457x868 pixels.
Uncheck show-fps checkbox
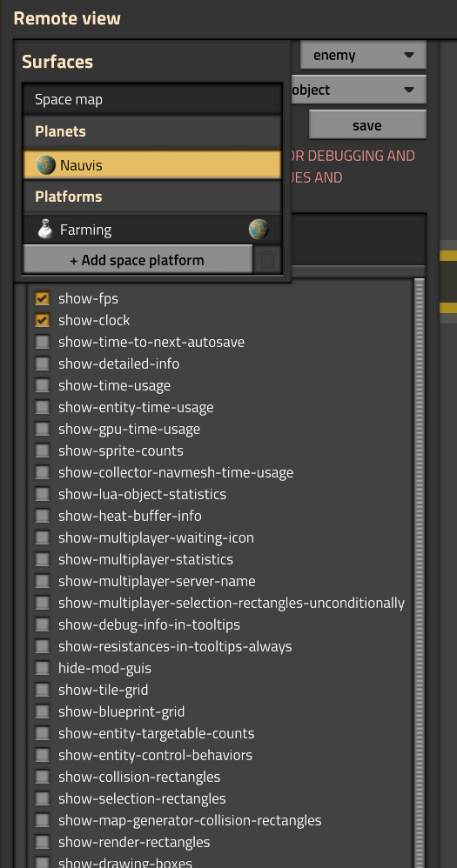(x=42, y=298)
